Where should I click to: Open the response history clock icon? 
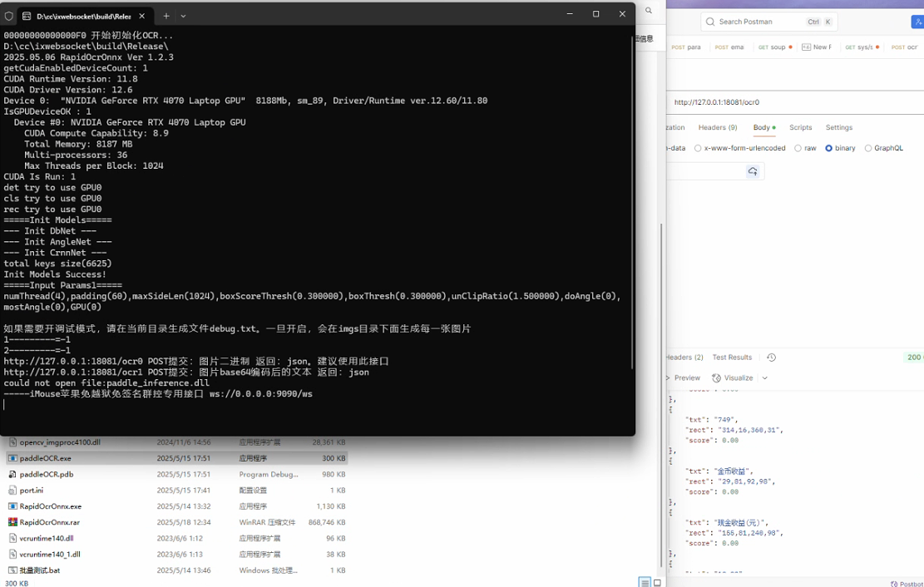[770, 357]
